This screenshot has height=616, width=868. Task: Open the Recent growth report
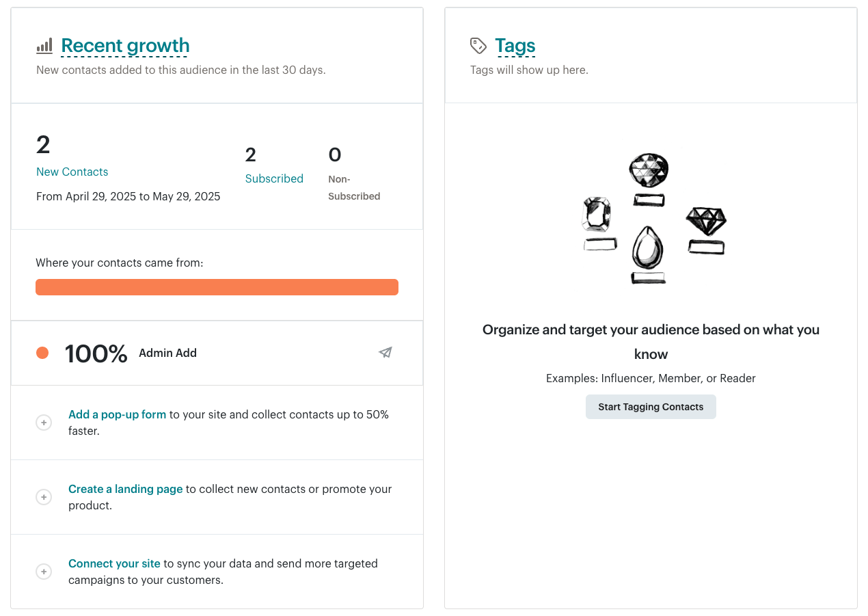pos(125,45)
